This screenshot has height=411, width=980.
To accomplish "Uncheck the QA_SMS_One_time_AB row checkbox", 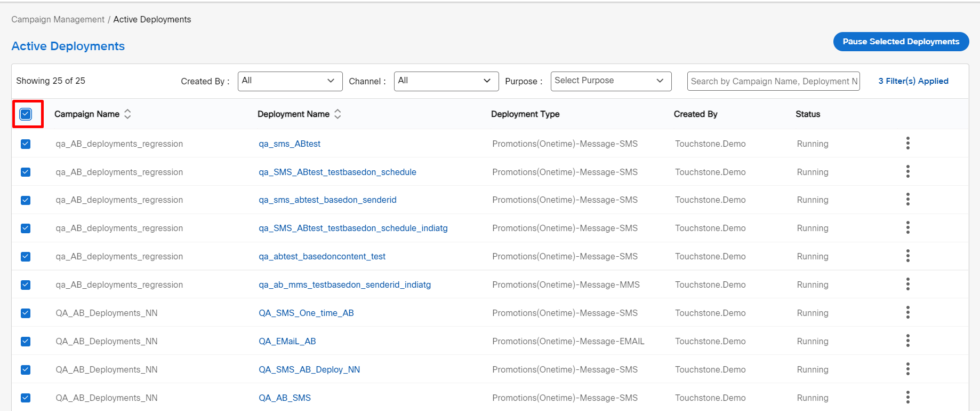I will coord(26,313).
